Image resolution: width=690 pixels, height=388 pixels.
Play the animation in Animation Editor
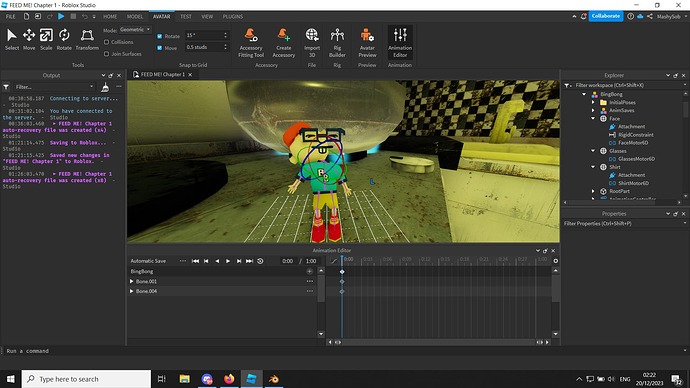(x=228, y=261)
